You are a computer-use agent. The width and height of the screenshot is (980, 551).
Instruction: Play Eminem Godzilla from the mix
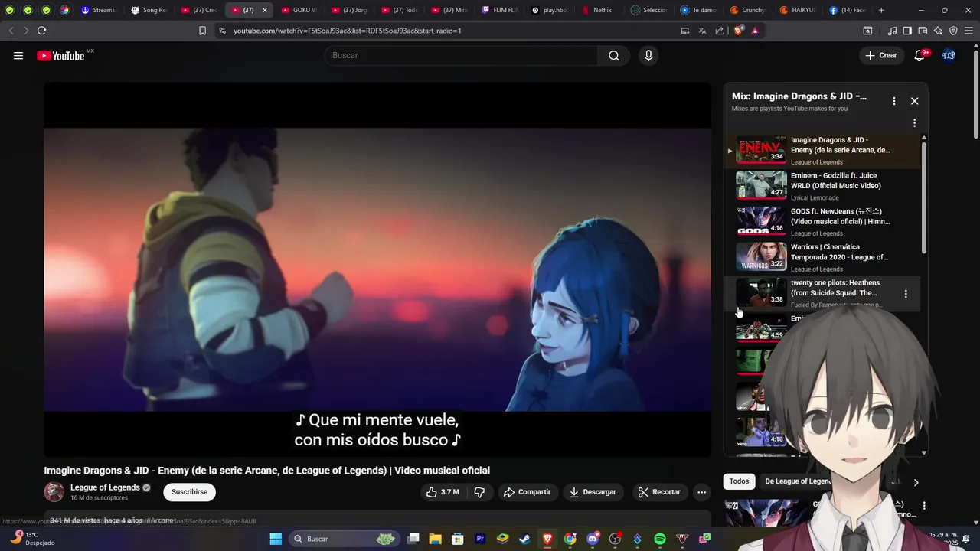point(822,186)
